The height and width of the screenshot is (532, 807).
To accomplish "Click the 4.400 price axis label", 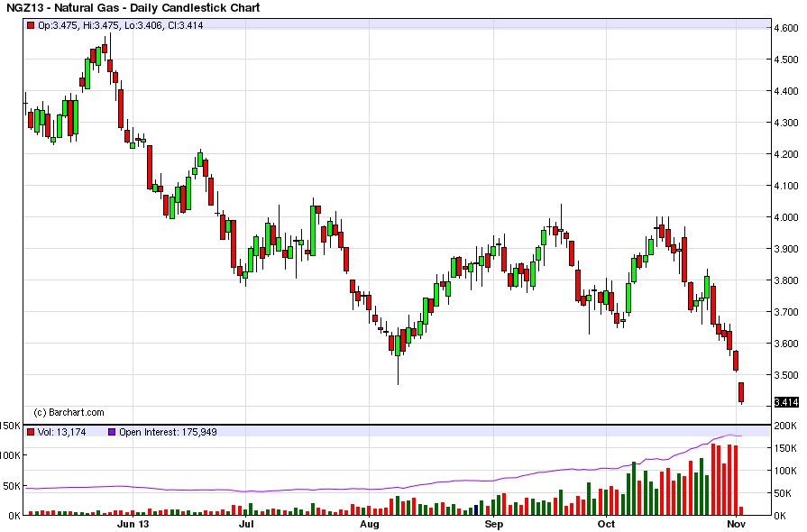I will click(x=786, y=91).
